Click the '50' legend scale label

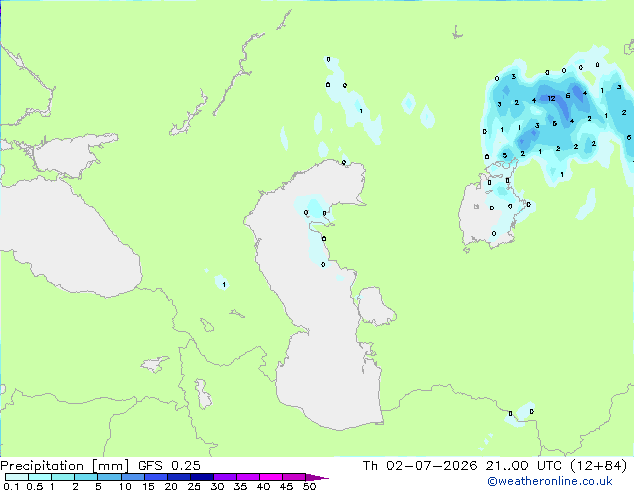coord(309,486)
